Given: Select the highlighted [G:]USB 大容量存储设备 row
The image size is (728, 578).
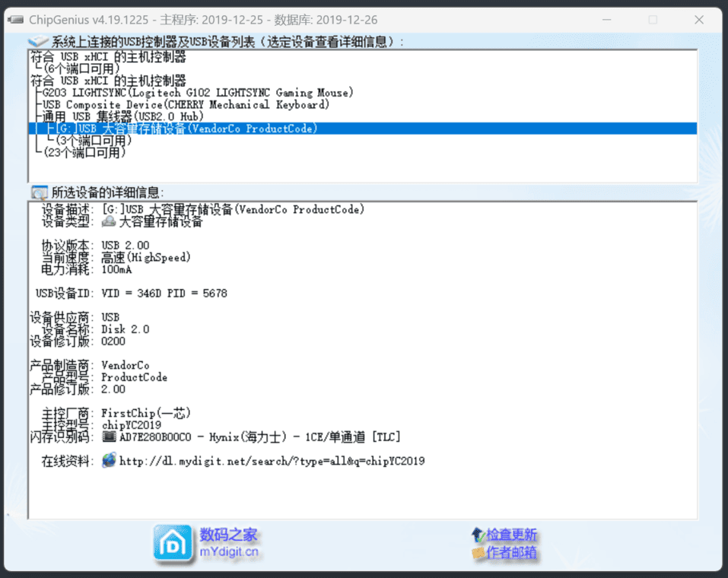Looking at the screenshot, I should coord(363,129).
